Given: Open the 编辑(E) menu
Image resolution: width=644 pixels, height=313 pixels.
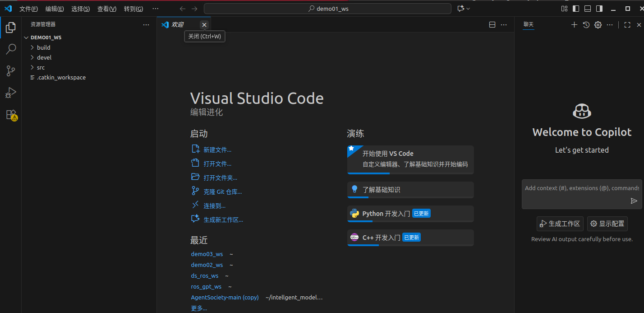Looking at the screenshot, I should coord(55,9).
